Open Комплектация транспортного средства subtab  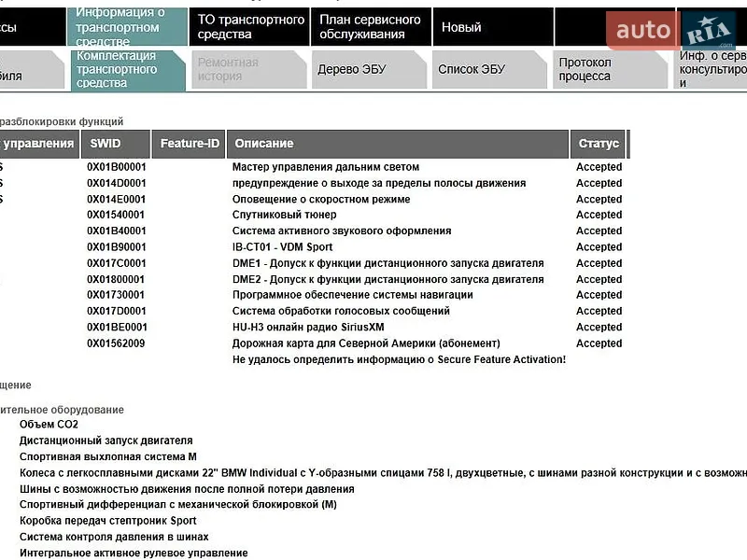pos(128,69)
